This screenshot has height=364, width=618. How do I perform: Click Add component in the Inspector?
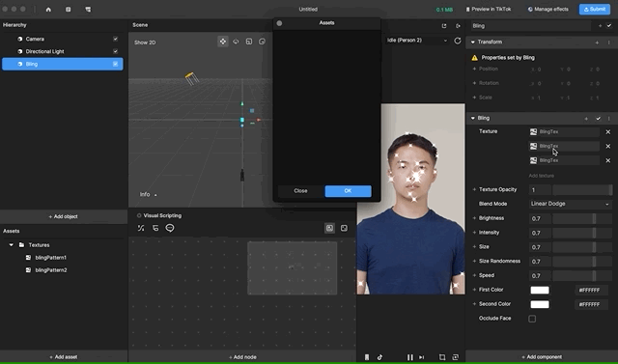[x=543, y=357]
